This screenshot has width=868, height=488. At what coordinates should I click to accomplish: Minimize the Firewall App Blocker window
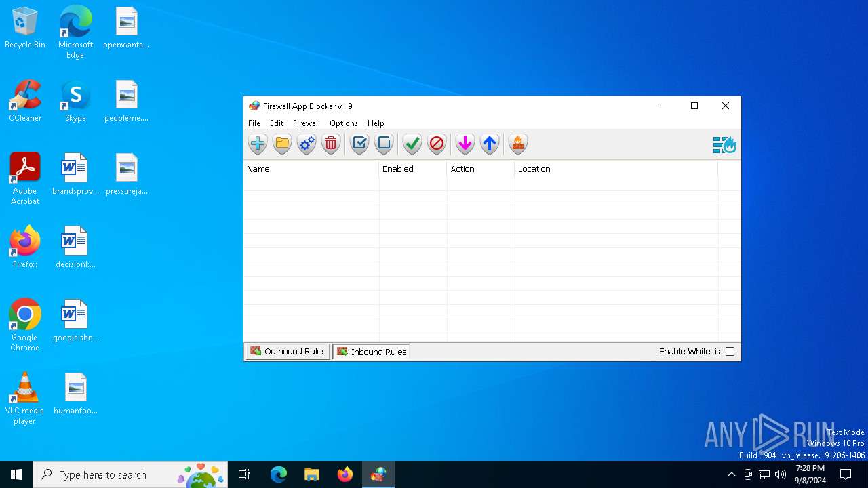pyautogui.click(x=664, y=106)
